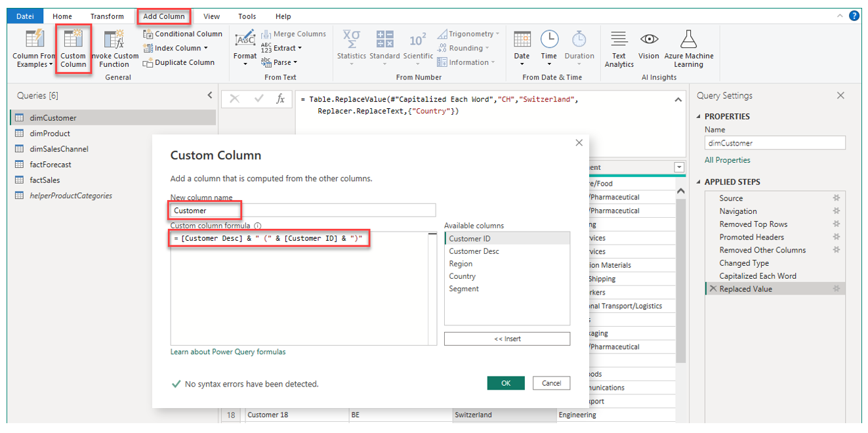Image resolution: width=868 pixels, height=433 pixels.
Task: Click Standard number operations icon
Action: [384, 39]
